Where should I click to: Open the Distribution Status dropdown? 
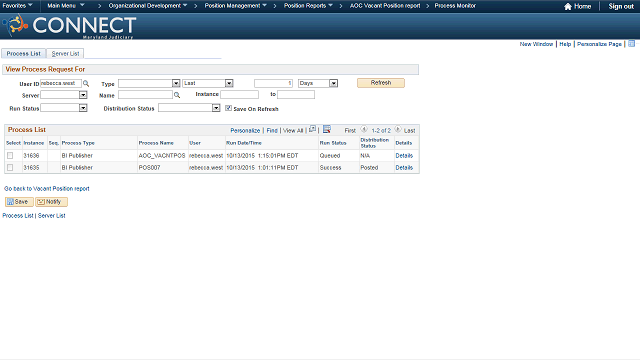tap(216, 108)
